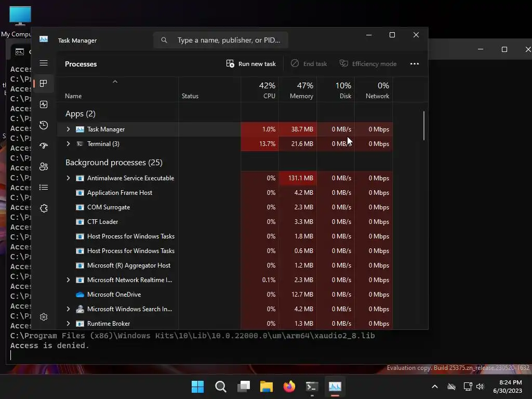
Task: Click the Microsoft OneDrive cloud icon in list
Action: 79,295
